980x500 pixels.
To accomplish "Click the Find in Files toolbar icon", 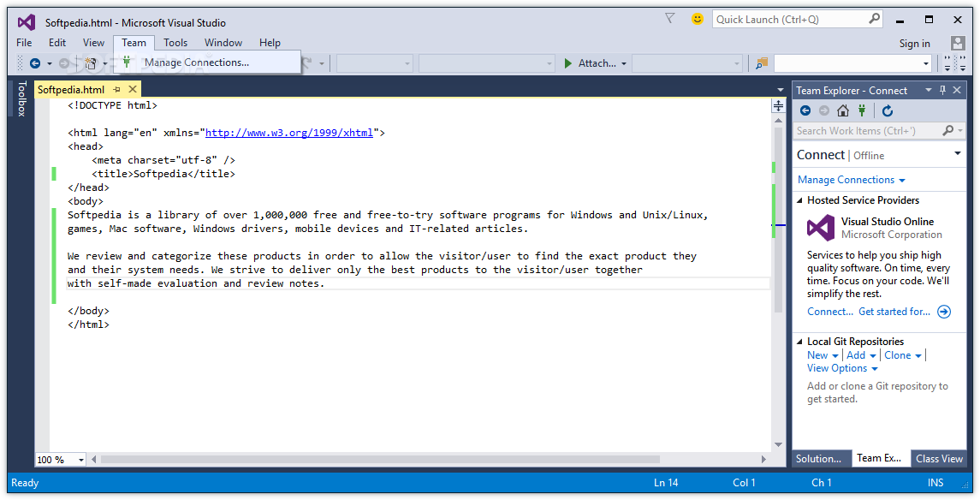I will pyautogui.click(x=761, y=63).
